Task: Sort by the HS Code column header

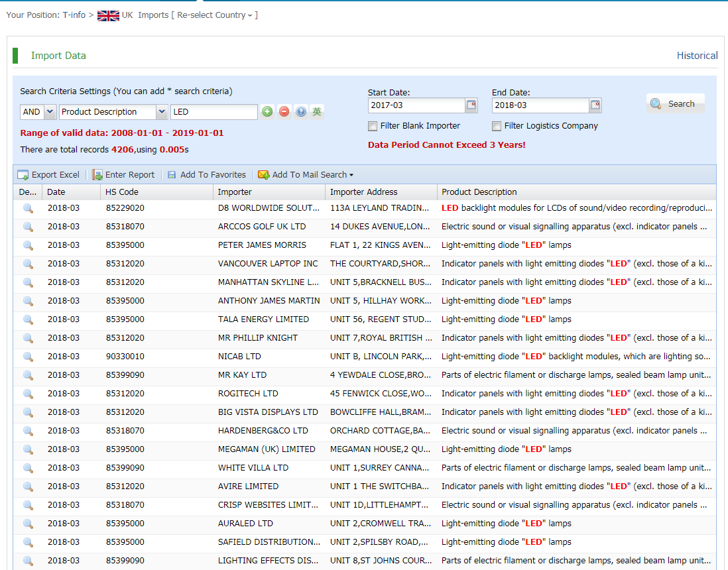Action: tap(122, 192)
